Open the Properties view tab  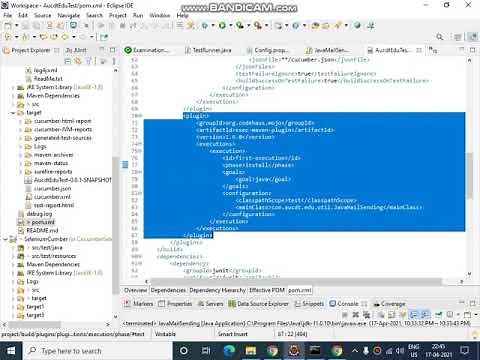pyautogui.click(x=175, y=304)
